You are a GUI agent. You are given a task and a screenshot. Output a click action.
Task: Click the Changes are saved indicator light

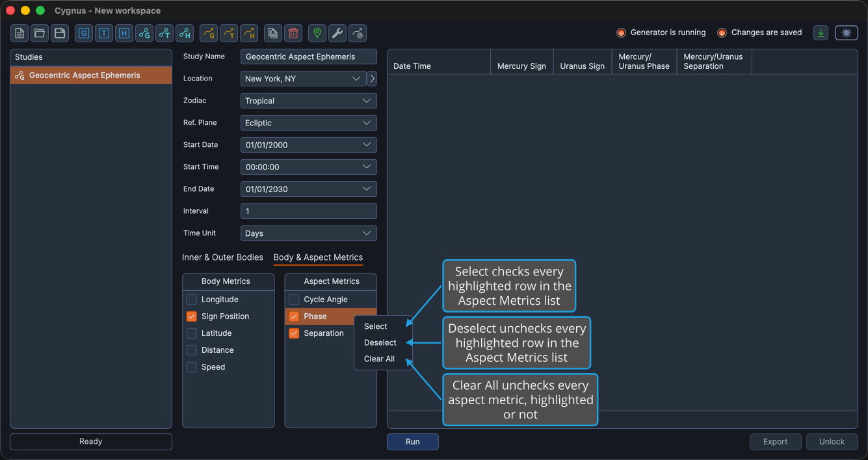pos(722,32)
